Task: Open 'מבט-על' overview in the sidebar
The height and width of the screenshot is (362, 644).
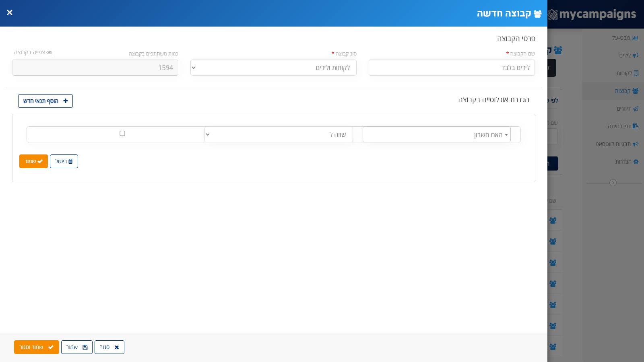Action: click(x=625, y=38)
